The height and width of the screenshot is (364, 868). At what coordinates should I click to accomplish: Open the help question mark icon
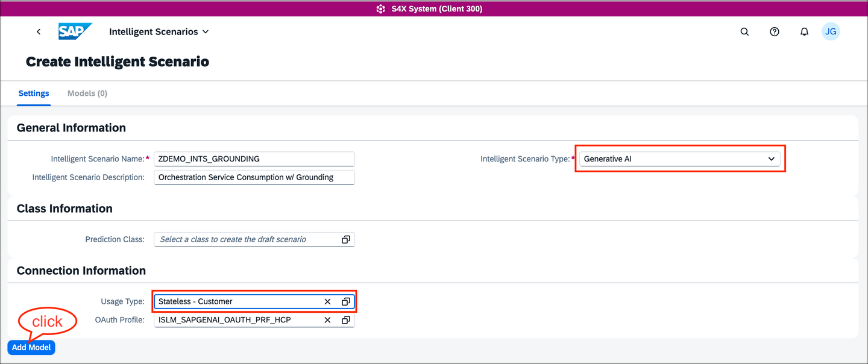click(775, 32)
